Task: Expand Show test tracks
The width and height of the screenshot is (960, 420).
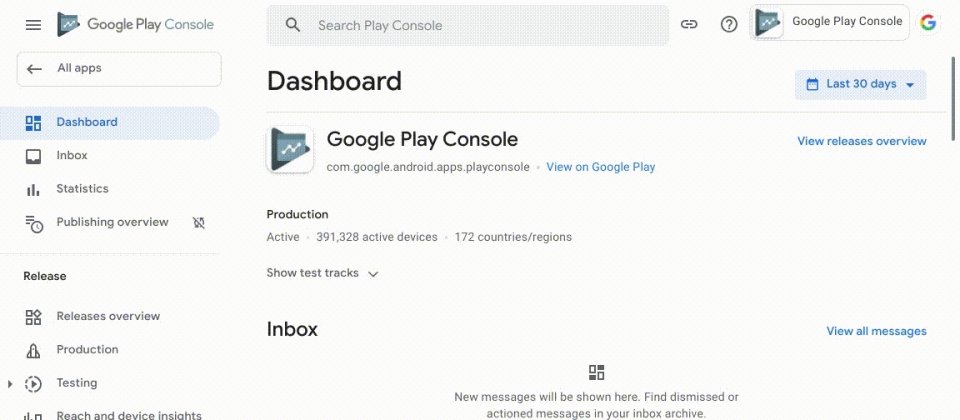Action: [x=323, y=273]
